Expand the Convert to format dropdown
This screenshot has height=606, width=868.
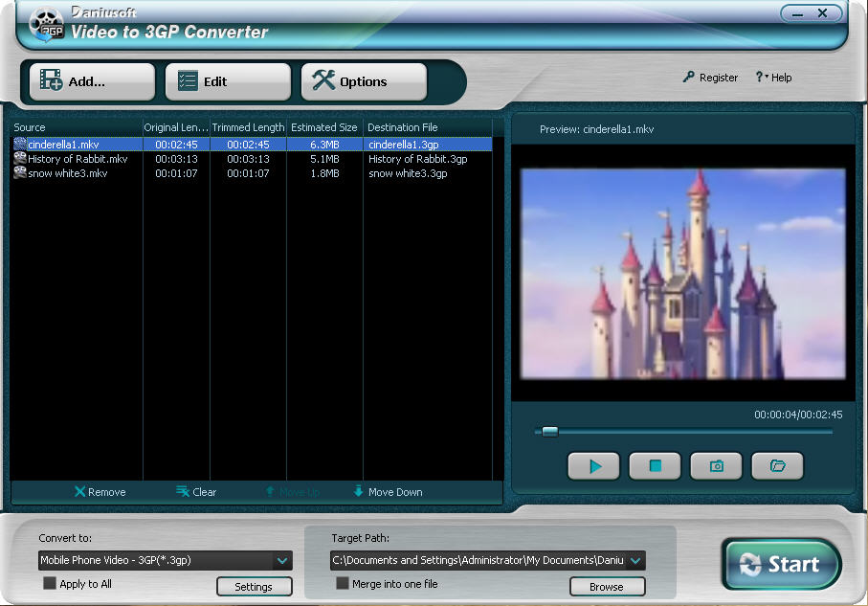[282, 561]
